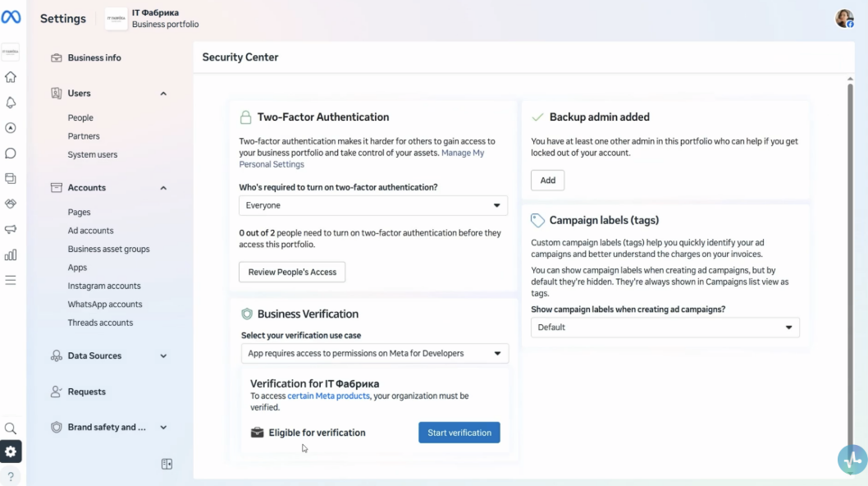Image resolution: width=868 pixels, height=486 pixels.
Task: Open Home from the left rail
Action: (x=11, y=77)
